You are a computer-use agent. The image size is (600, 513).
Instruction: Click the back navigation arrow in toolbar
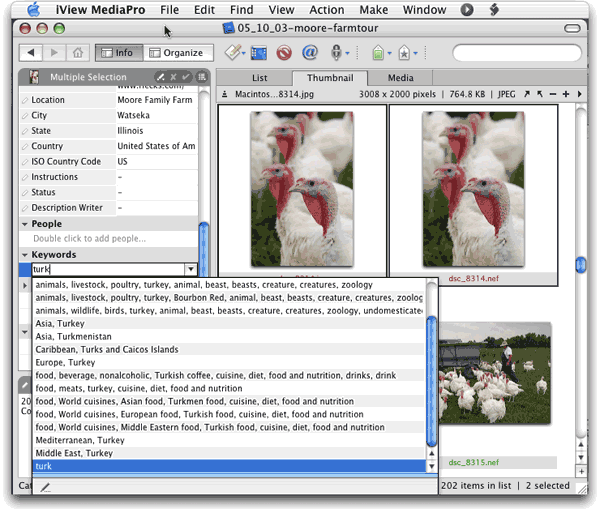32,52
